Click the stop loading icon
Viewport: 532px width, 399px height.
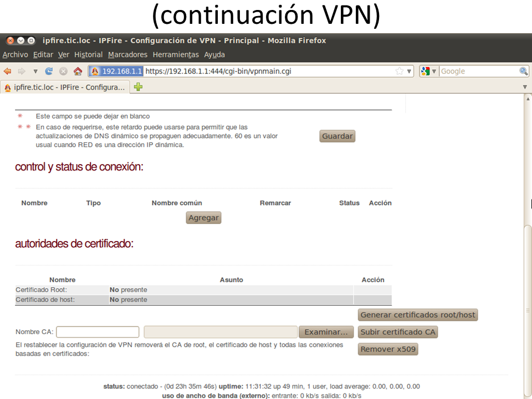pos(63,71)
